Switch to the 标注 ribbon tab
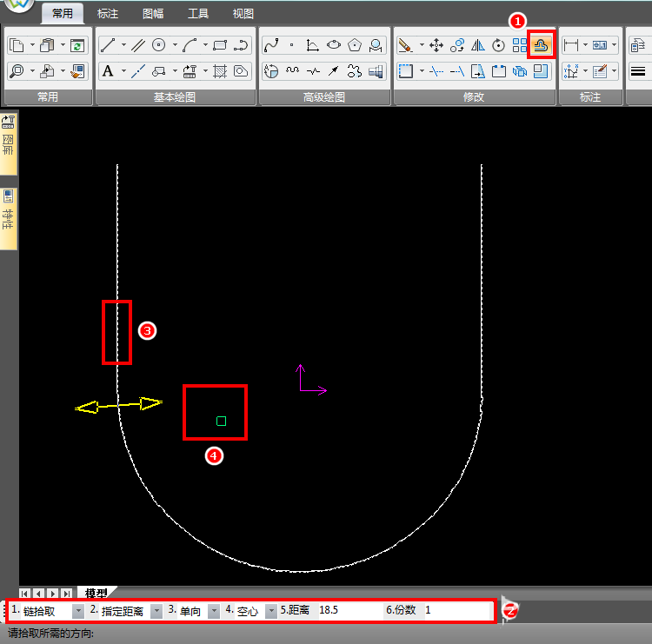Image resolution: width=652 pixels, height=644 pixels. tap(108, 14)
